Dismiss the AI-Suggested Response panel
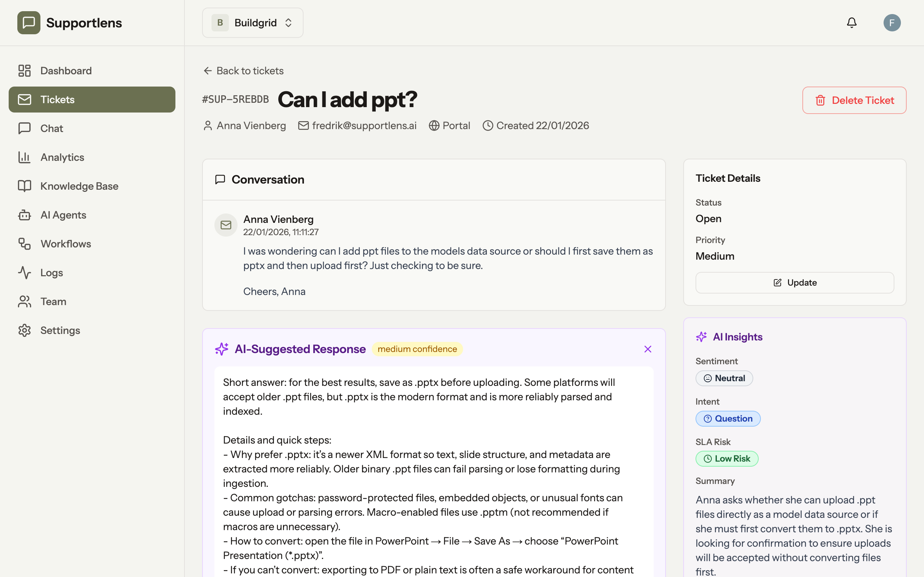Viewport: 924px width, 577px height. 648,349
